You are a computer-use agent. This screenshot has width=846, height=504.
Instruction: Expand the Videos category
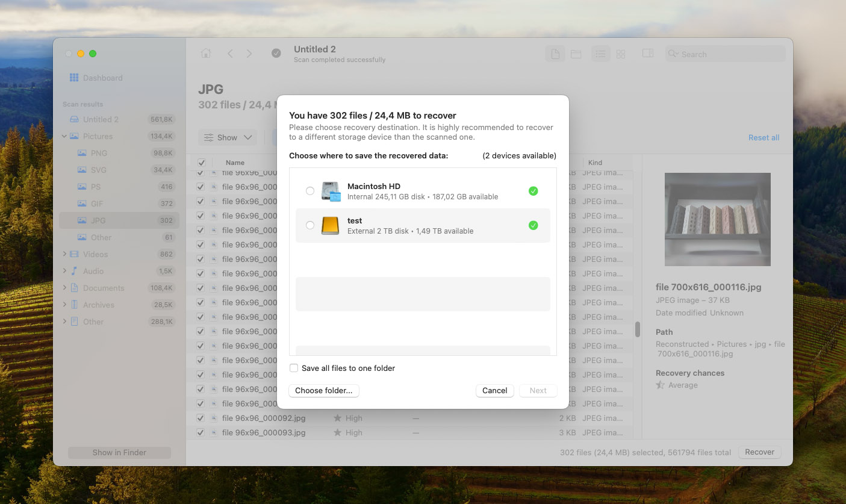click(64, 254)
